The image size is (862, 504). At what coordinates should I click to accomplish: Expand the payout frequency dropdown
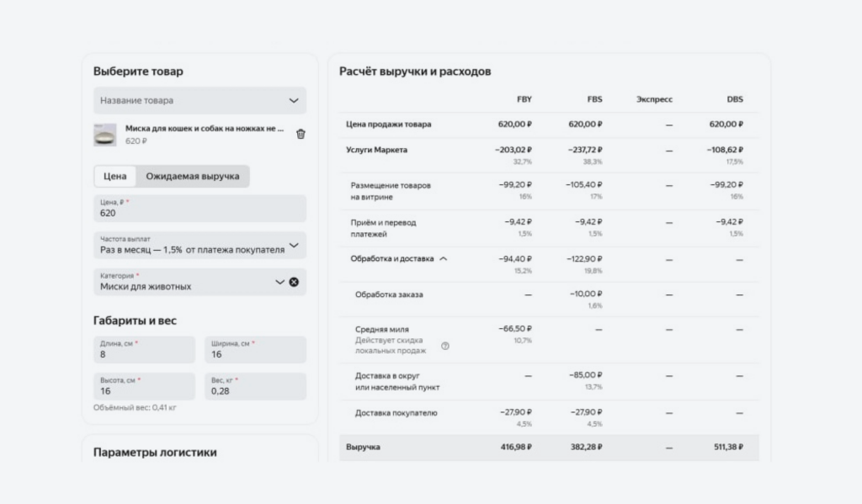[x=293, y=246]
